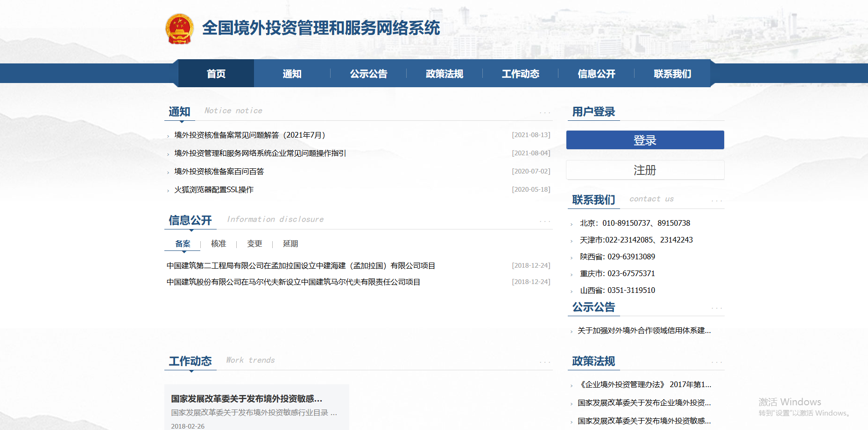Switch to the 核准 tab
The height and width of the screenshot is (430, 868).
tap(219, 243)
